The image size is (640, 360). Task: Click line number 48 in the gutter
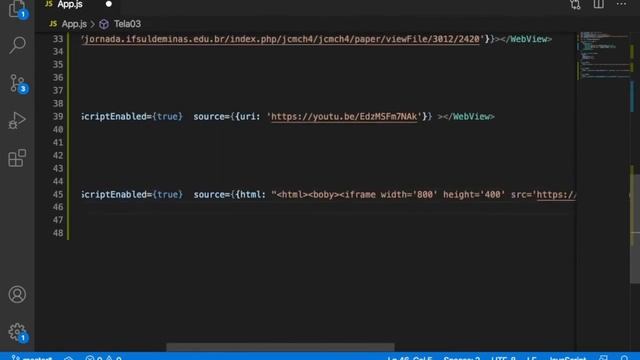pyautogui.click(x=58, y=233)
